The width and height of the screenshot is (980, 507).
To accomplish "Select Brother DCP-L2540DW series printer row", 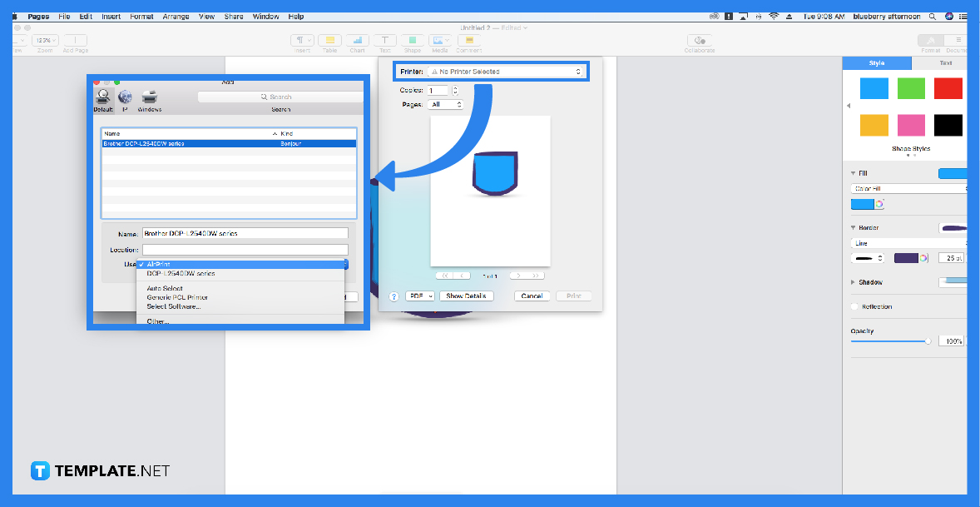I will point(229,144).
